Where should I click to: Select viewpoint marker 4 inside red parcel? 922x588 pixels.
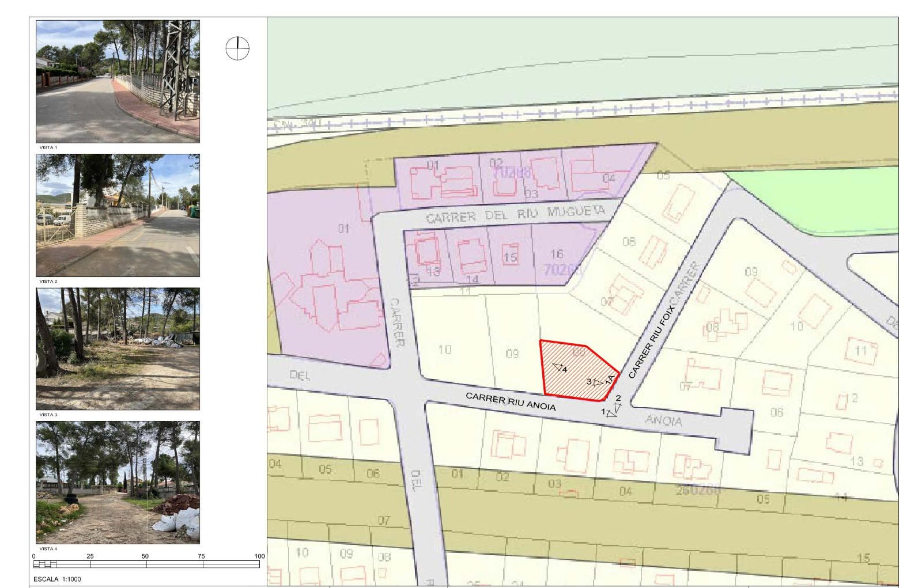click(558, 366)
